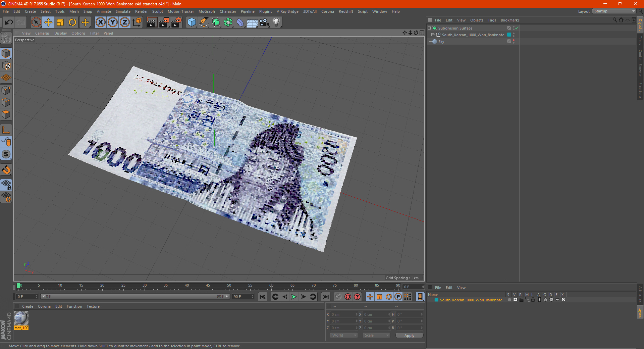The image size is (644, 349).
Task: Collapse the Subdivision Surface tree item
Action: (x=429, y=28)
